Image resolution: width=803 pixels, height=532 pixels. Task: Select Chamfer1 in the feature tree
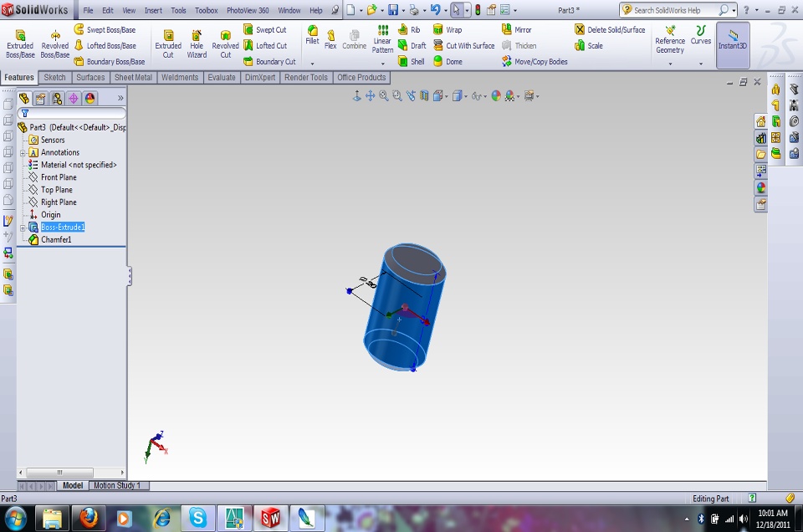click(x=56, y=240)
